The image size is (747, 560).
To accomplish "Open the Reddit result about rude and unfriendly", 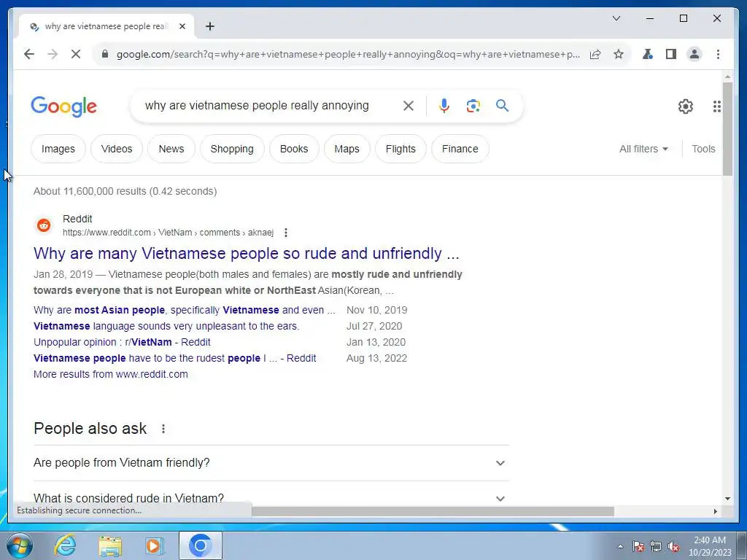I will click(x=247, y=253).
